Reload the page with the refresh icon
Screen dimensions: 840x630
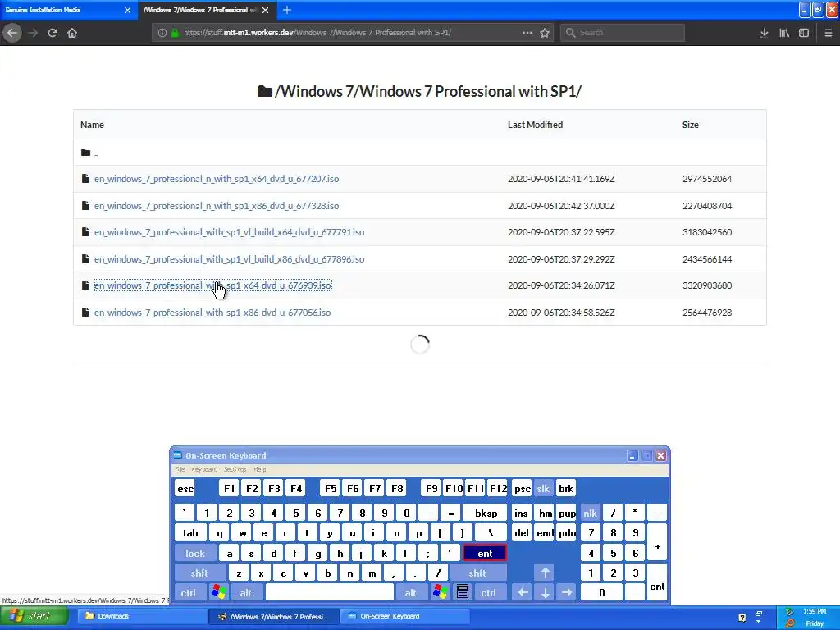52,33
